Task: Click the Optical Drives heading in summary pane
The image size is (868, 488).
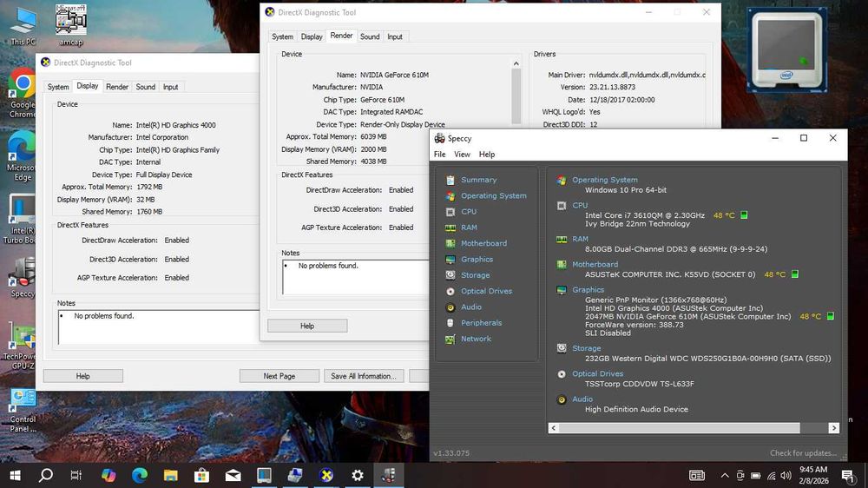Action: click(x=597, y=374)
